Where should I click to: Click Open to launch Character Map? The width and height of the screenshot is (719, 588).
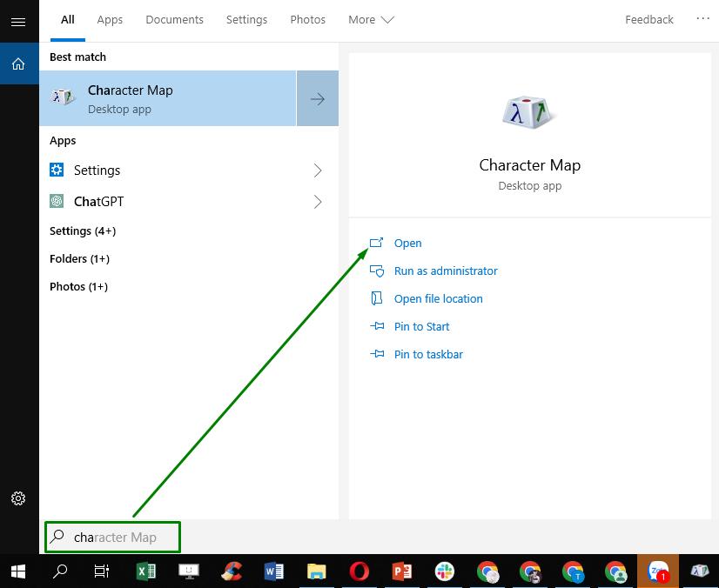coord(407,243)
